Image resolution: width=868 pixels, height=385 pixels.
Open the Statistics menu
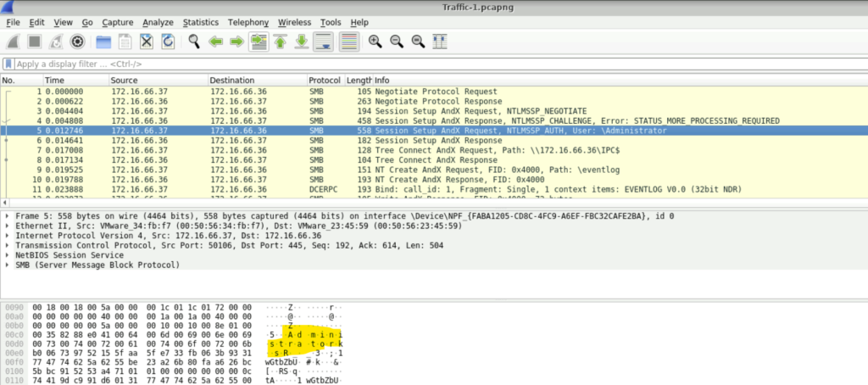pyautogui.click(x=200, y=22)
